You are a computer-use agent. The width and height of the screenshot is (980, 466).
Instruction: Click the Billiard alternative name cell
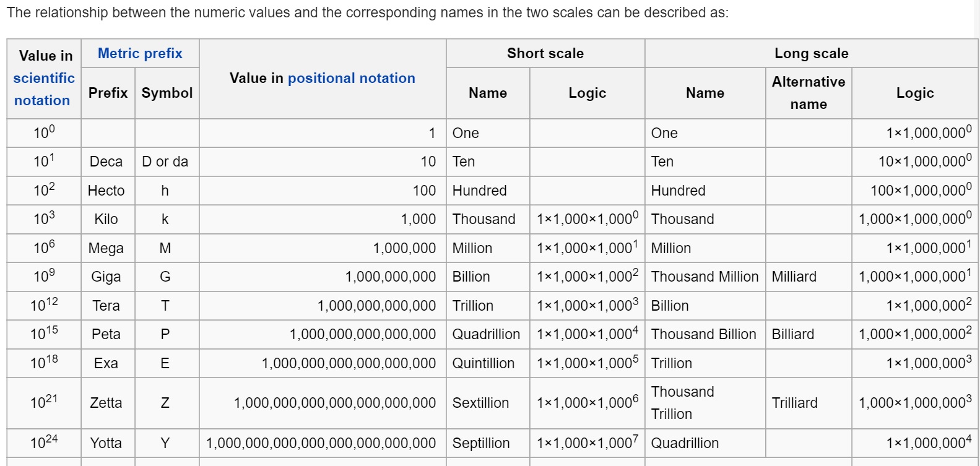coord(809,334)
